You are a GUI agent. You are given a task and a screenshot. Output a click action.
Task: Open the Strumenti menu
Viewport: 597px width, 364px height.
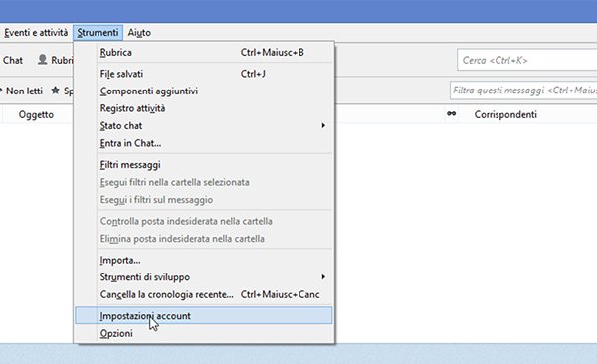[98, 33]
